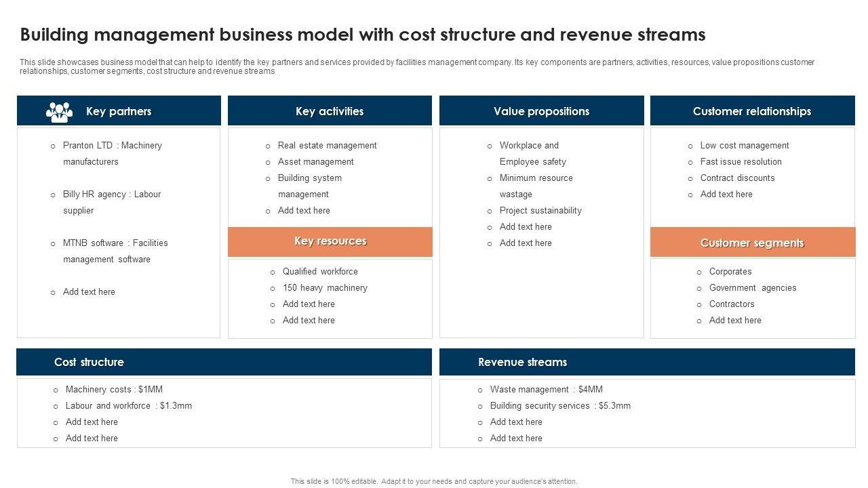868x488 pixels.
Task: Click the Value propositions header
Action: 541,111
